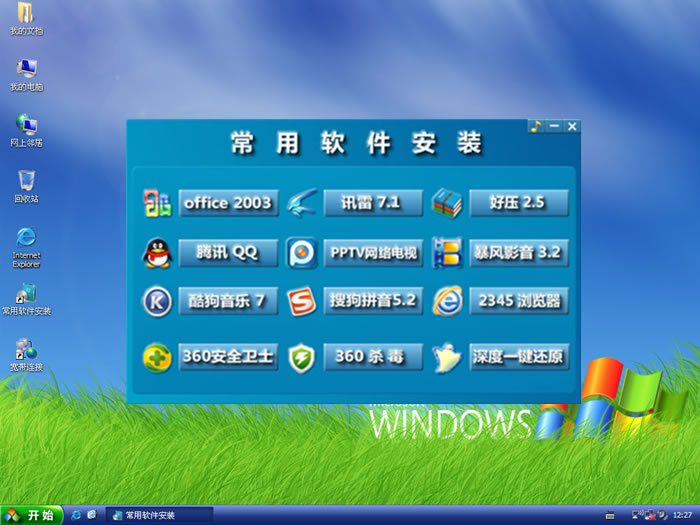Click the Office 2003 colorful logo icon

click(x=157, y=203)
